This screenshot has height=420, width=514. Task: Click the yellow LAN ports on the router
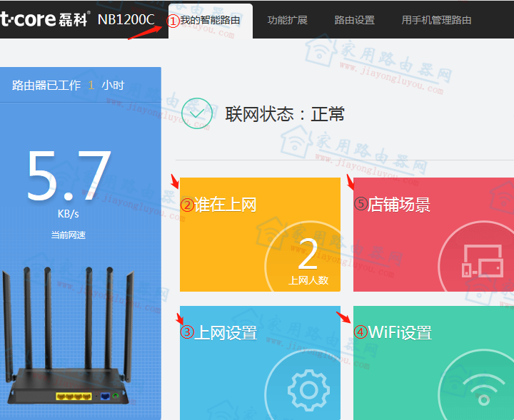pyautogui.click(x=74, y=396)
